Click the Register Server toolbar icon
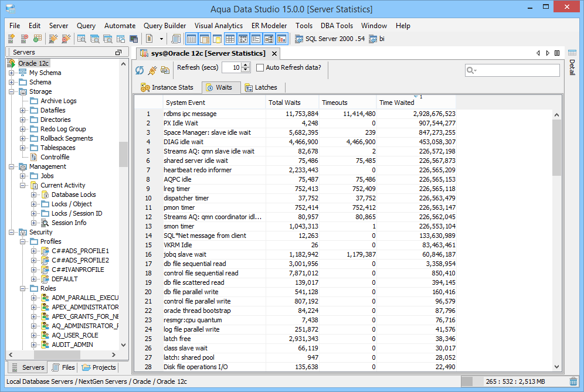The image size is (584, 392). coord(11,39)
